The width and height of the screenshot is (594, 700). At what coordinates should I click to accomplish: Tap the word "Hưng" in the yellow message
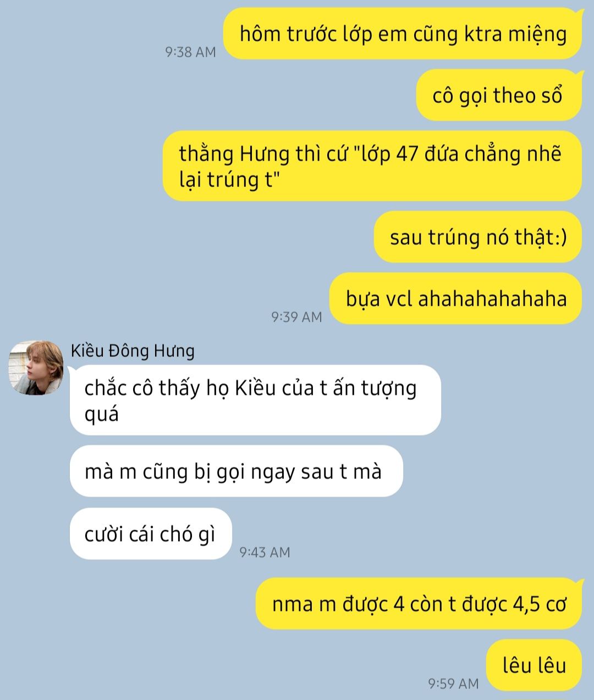point(264,153)
